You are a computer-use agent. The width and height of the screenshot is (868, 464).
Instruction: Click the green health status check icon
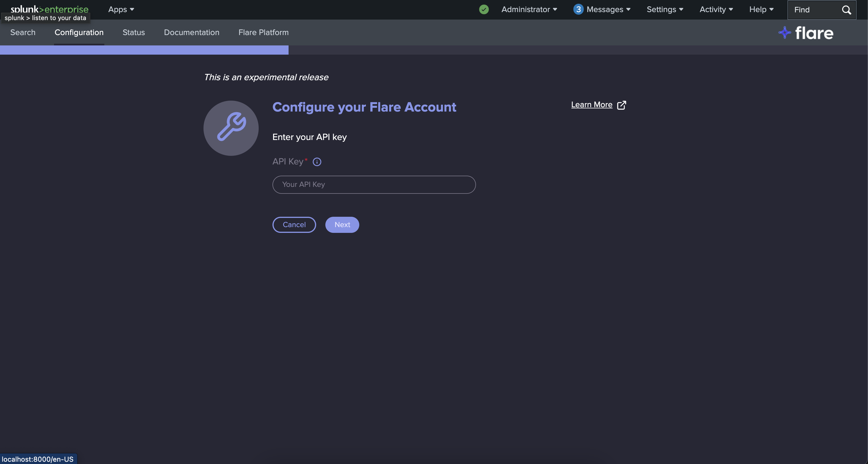(484, 9)
